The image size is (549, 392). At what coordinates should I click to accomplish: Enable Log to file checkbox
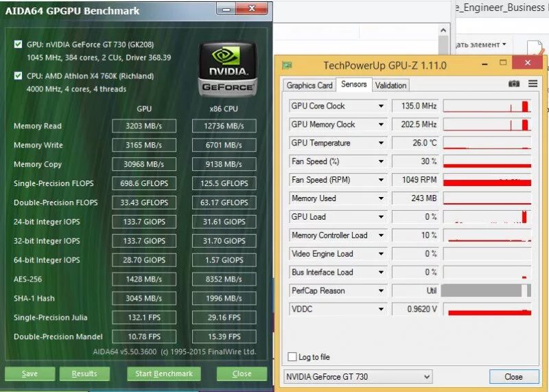pos(292,357)
